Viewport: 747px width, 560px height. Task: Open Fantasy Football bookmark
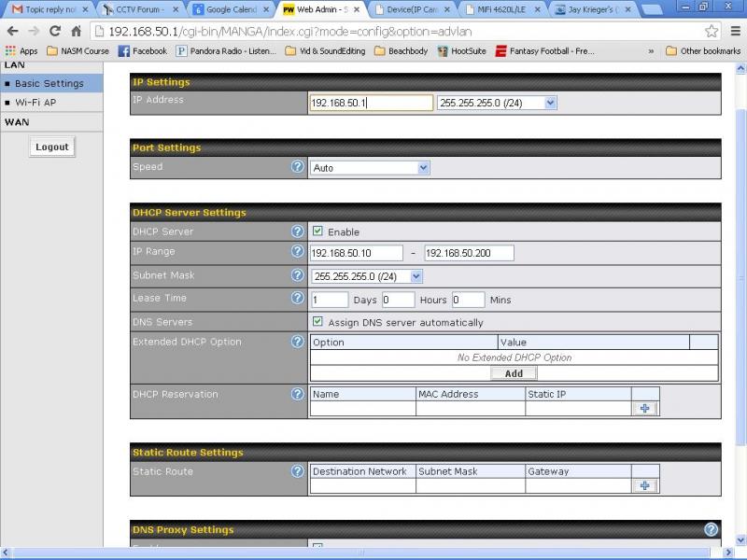point(544,51)
